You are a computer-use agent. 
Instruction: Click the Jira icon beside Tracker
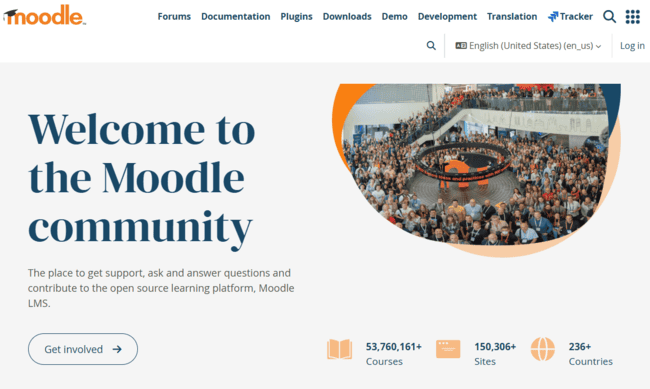click(553, 17)
